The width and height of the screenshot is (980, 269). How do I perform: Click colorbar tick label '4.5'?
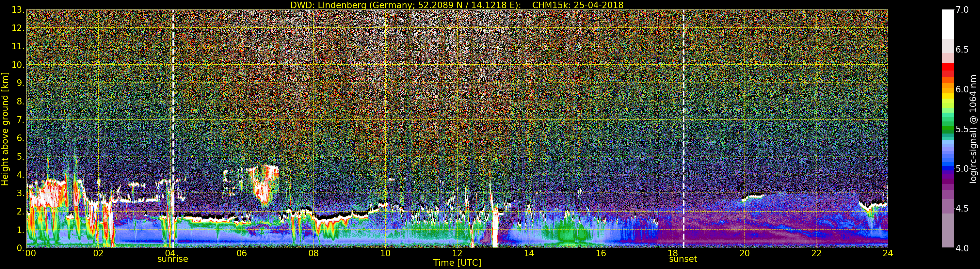(x=962, y=209)
